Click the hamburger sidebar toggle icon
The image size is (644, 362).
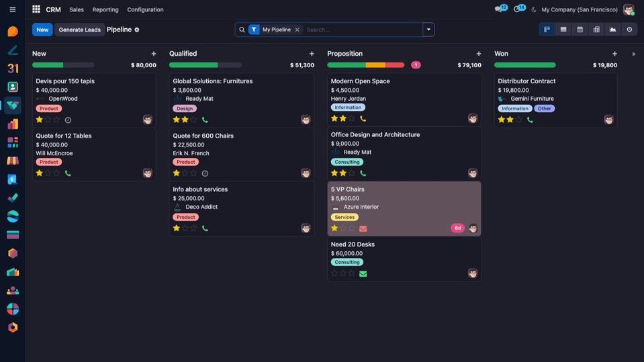pyautogui.click(x=13, y=9)
